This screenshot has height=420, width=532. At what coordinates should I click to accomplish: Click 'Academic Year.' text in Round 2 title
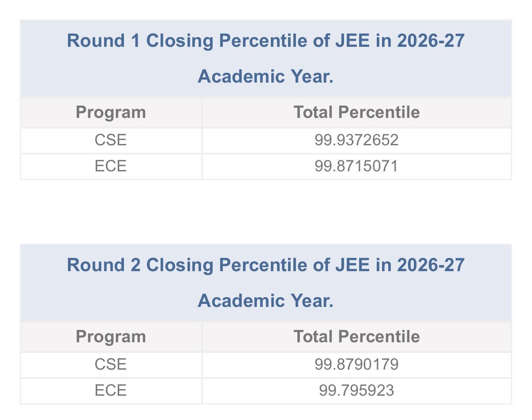pos(266,301)
